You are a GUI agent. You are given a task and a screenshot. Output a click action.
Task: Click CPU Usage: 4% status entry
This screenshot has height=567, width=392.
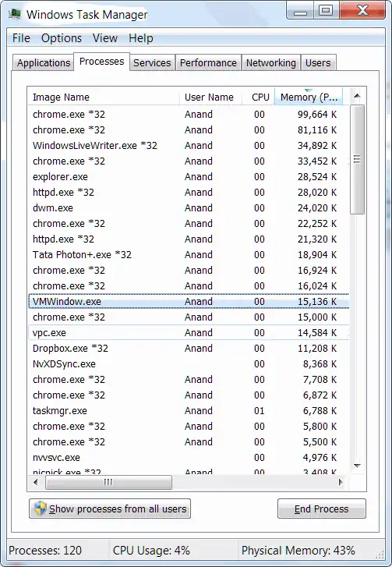(151, 551)
